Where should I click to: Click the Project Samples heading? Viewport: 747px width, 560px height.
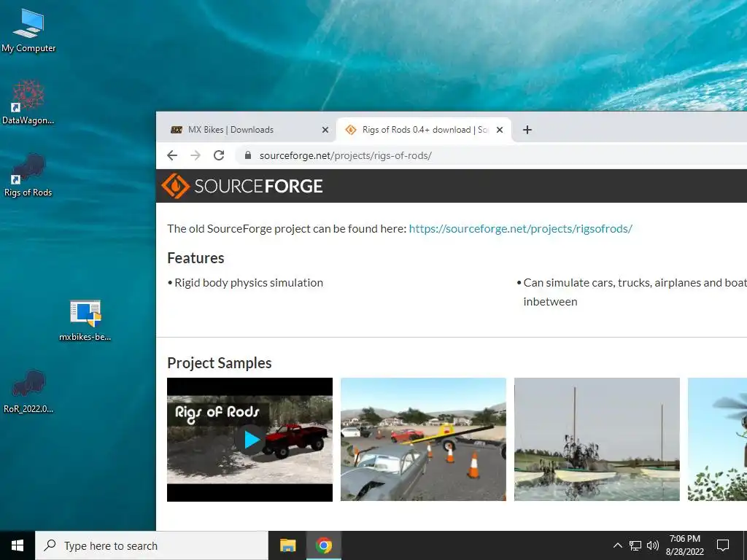(219, 363)
